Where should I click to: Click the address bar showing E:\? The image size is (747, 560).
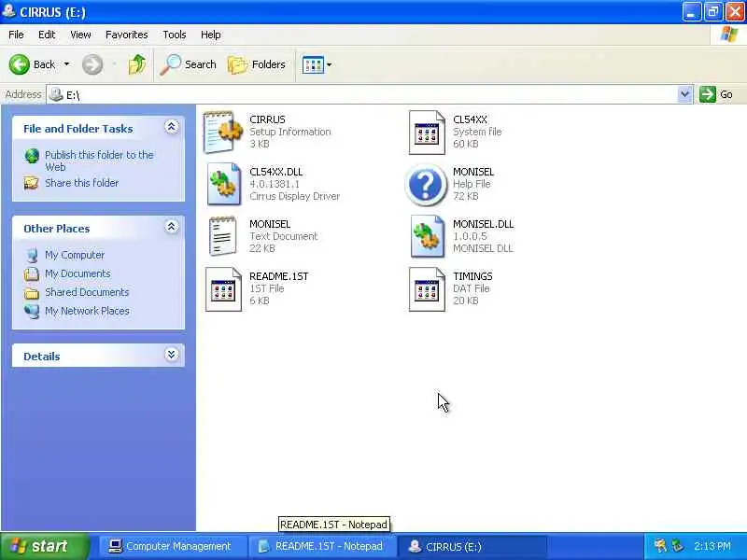(362, 95)
